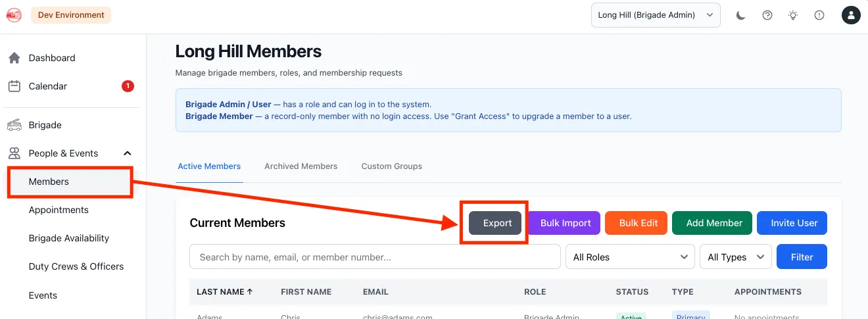The image size is (868, 319).
Task: Expand the All Roles filter dropdown
Action: point(630,257)
